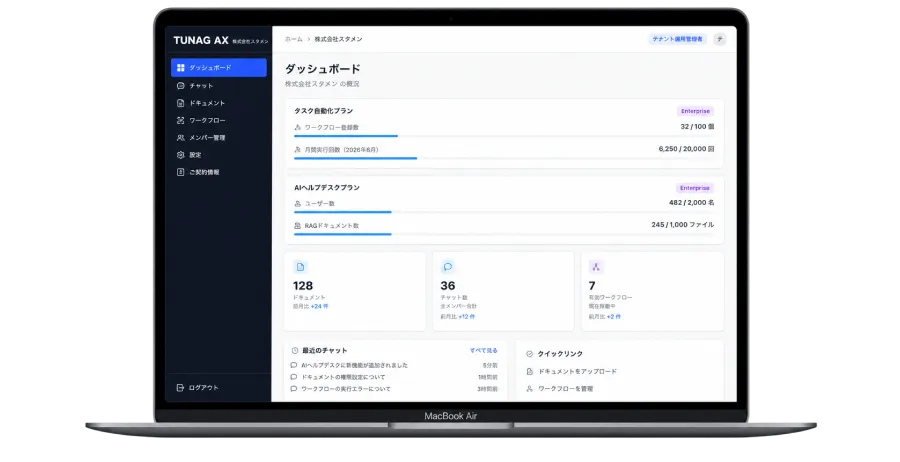The width and height of the screenshot is (900, 462).
Task: Click Enterprise badge on タスク自動化プラン
Action: [x=695, y=111]
